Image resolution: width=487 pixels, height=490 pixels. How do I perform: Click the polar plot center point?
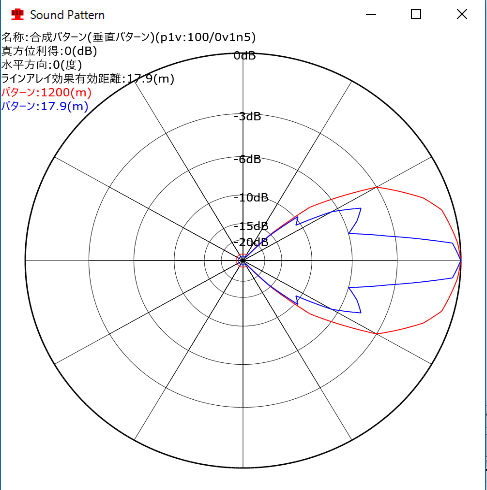coord(243,261)
